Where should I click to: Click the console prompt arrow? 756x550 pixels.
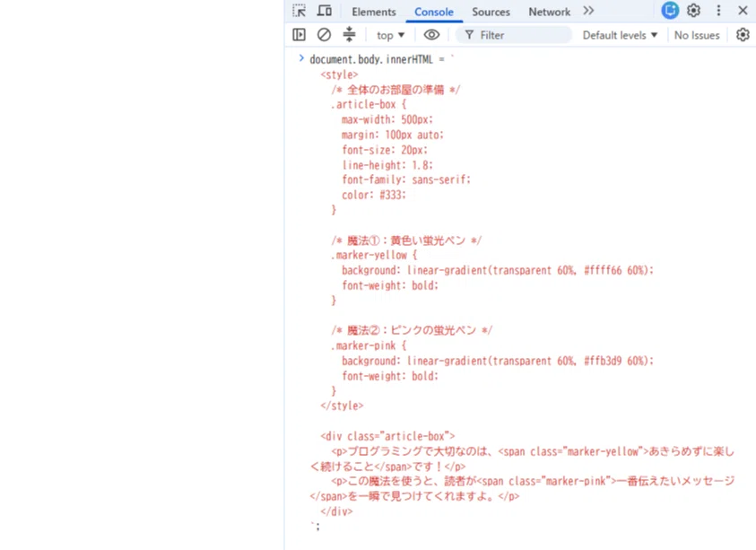click(x=301, y=58)
